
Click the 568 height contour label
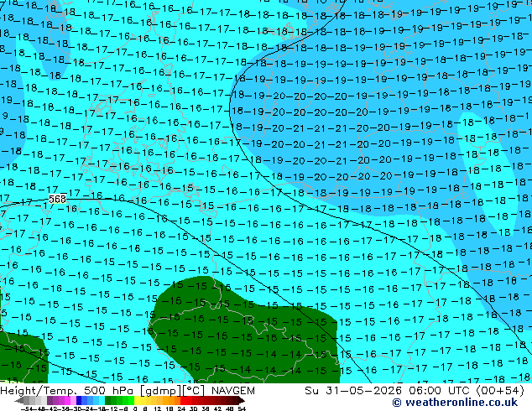coord(57,199)
